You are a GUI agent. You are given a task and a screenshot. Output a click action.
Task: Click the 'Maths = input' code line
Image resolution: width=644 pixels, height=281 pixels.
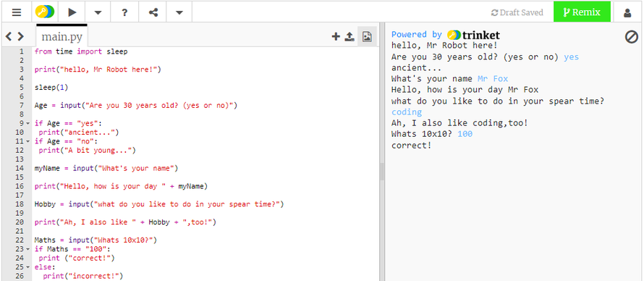96,240
